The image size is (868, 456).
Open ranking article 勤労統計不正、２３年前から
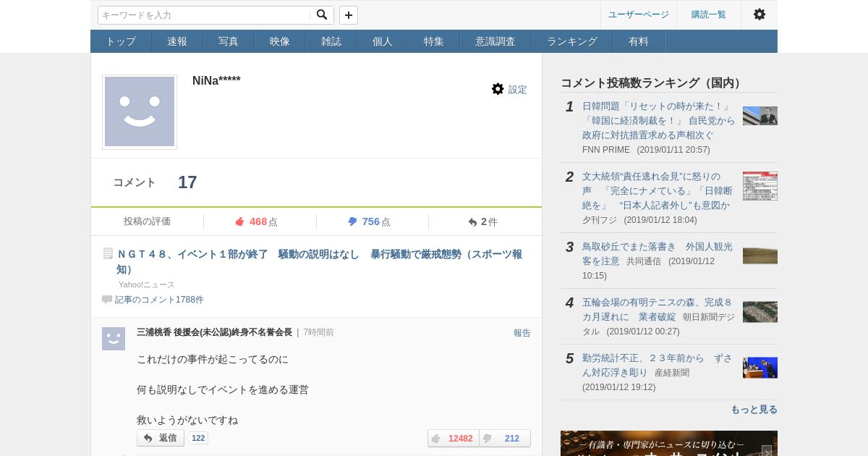657,365
